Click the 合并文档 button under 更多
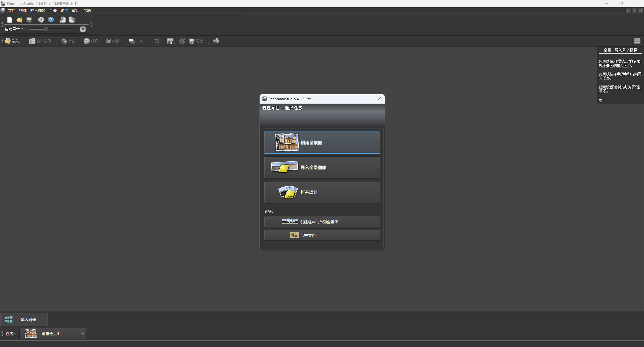644x347 pixels. pos(322,235)
